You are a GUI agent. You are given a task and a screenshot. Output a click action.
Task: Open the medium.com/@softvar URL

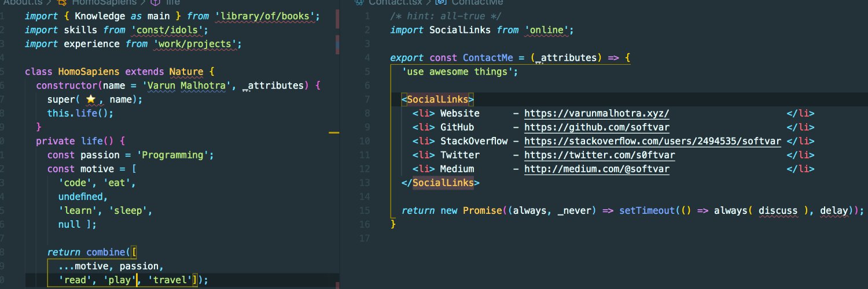click(x=597, y=169)
